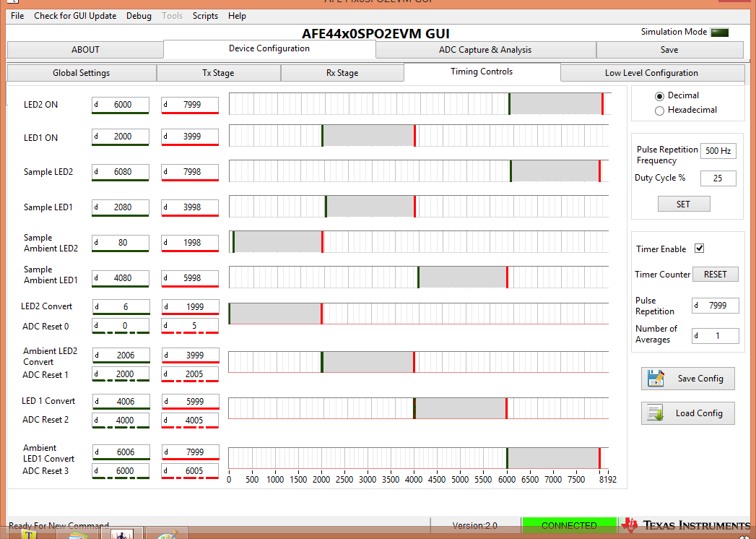
Task: Open the top-level Save tab
Action: tap(669, 50)
